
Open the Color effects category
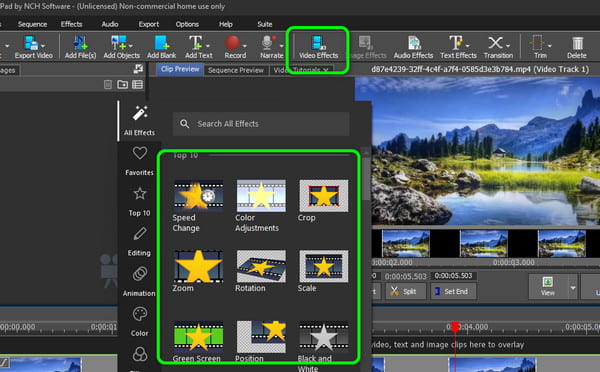(x=139, y=321)
